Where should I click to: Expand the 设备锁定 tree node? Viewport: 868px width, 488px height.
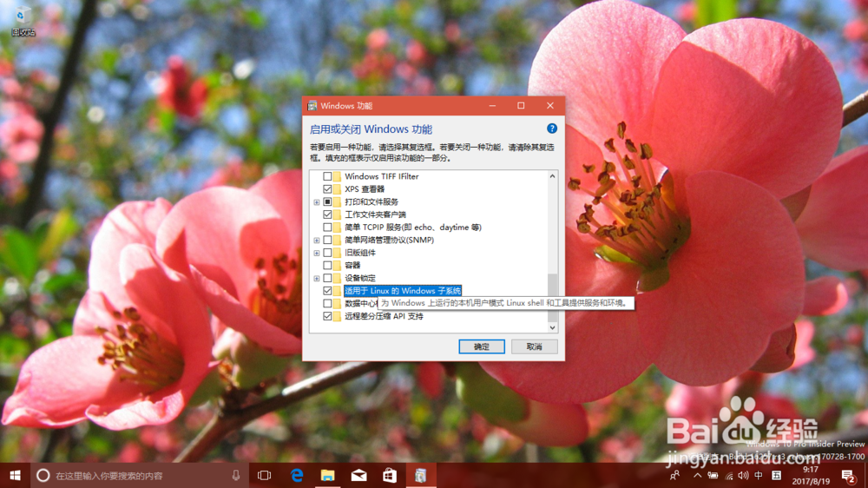click(x=316, y=279)
